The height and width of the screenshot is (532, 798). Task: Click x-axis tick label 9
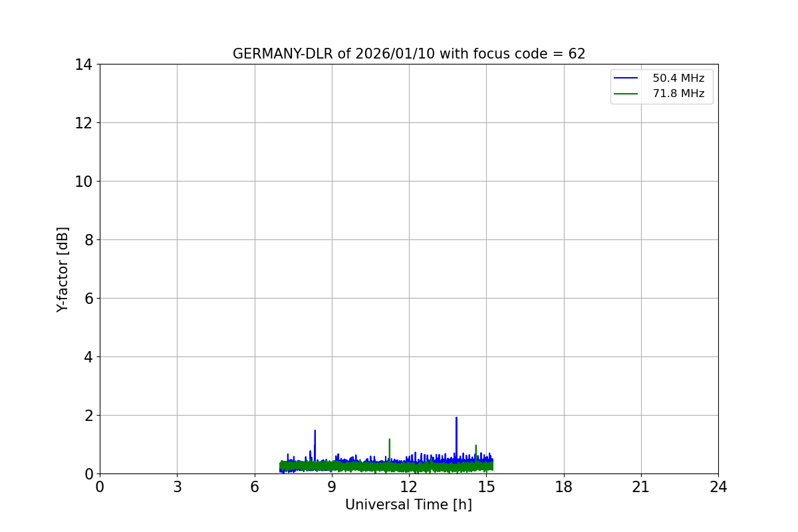point(332,487)
